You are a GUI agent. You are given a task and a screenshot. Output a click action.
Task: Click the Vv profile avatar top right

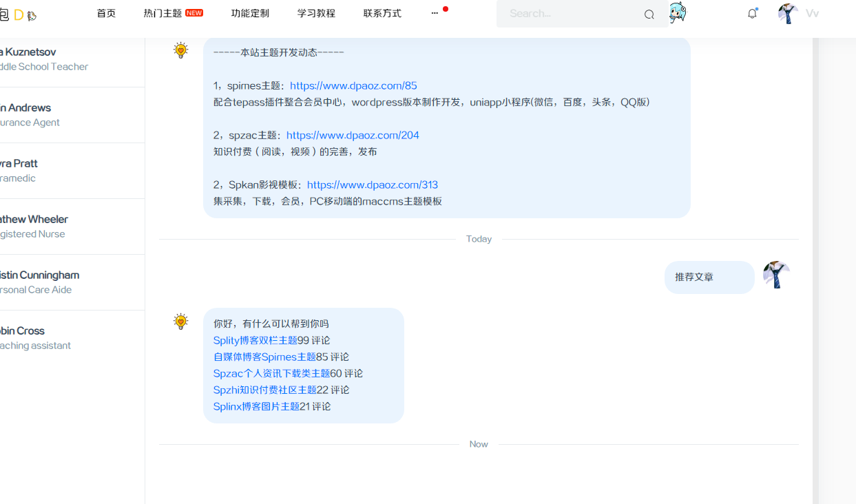(787, 13)
